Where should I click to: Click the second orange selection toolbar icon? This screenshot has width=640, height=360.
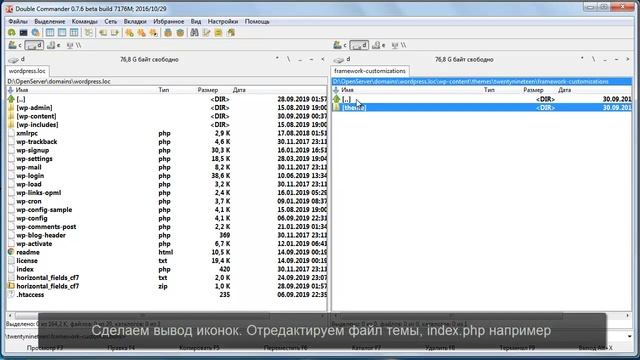point(141,33)
